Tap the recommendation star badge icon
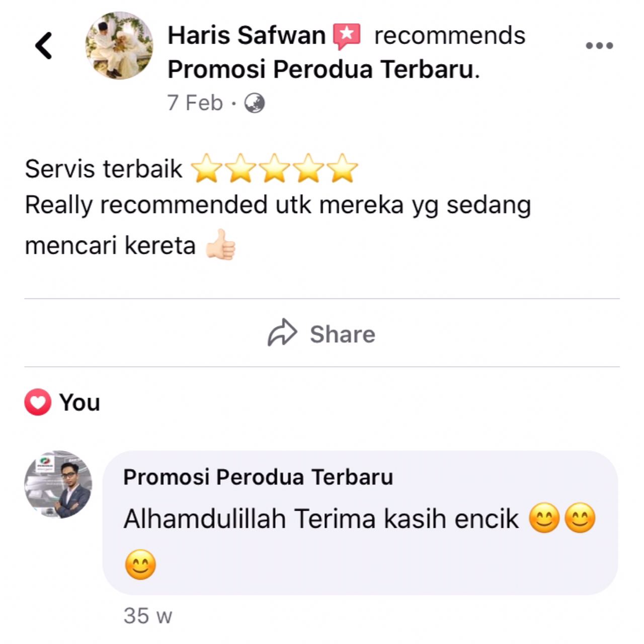644x644 pixels. [347, 36]
